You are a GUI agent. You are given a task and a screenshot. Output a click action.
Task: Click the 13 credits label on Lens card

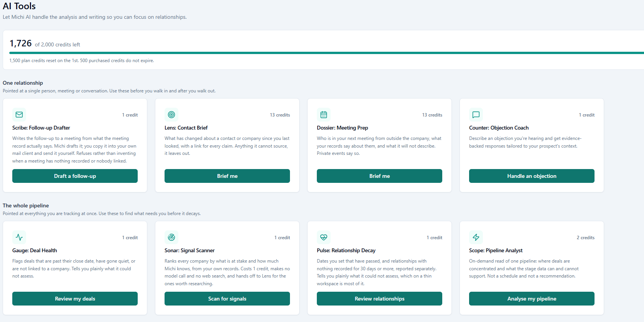point(280,115)
